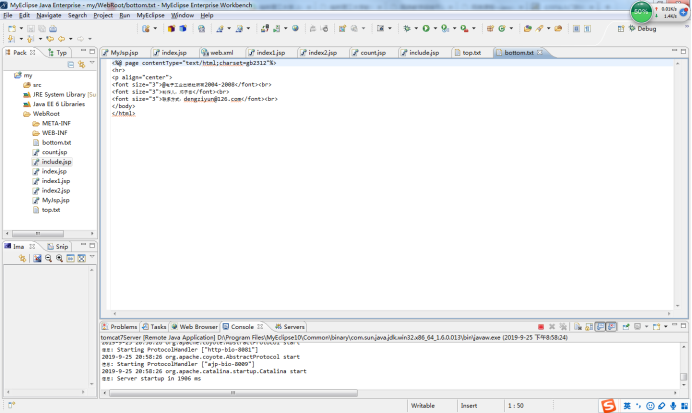Toggle Show Console When Standard Out Changes
Image resolution: width=692 pixels, height=413 pixels.
[x=600, y=327]
